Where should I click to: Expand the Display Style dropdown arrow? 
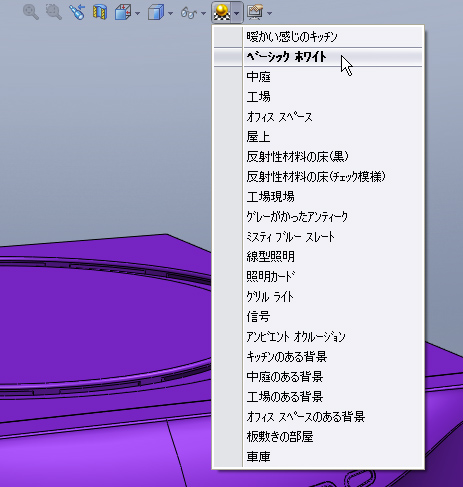(170, 13)
